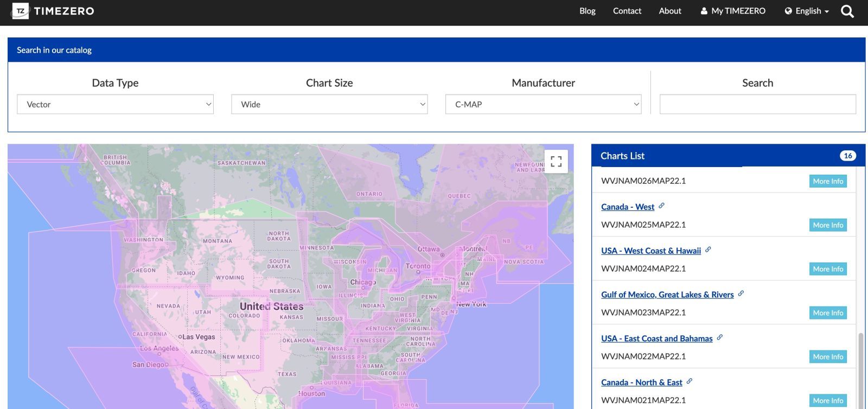Viewport: 868px width, 409px height.
Task: Click More Info for WVJNAM024MAP22.1
Action: click(x=828, y=269)
